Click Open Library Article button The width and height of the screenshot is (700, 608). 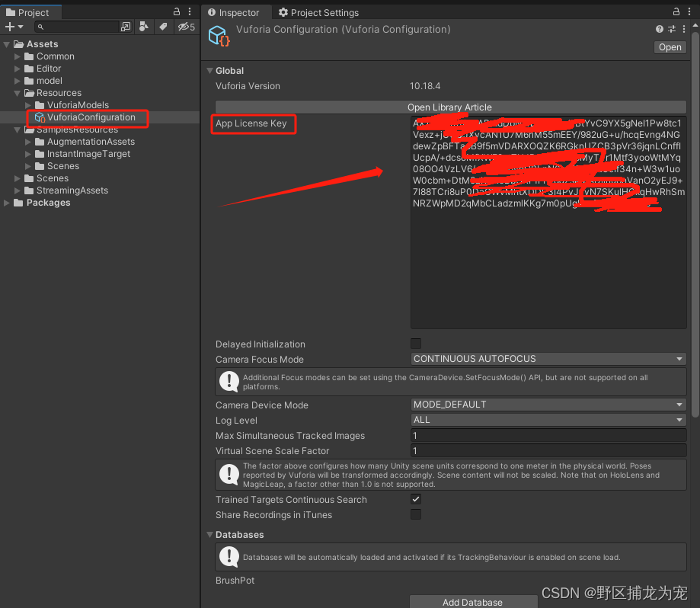(x=450, y=107)
